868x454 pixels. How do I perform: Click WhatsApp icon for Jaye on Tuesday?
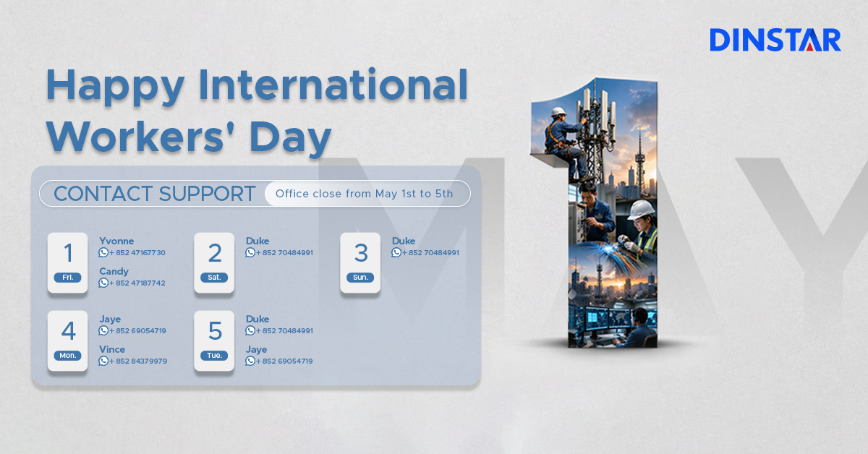[250, 361]
